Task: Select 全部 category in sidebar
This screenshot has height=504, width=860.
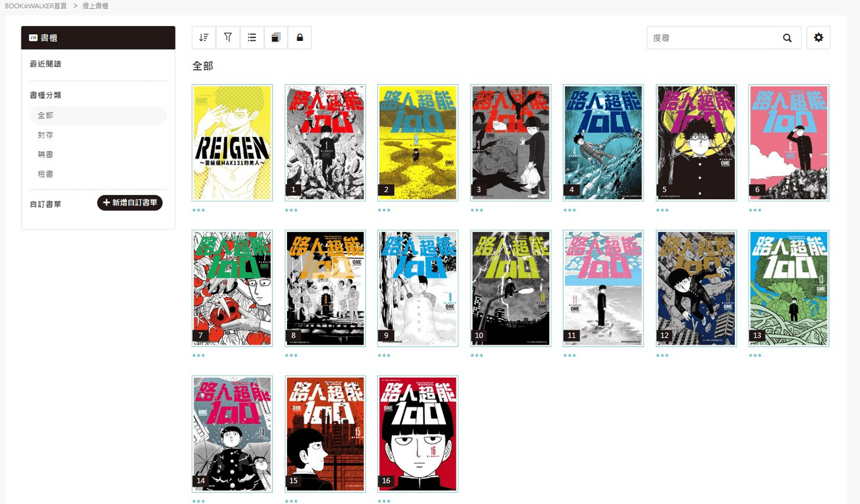Action: coord(98,116)
